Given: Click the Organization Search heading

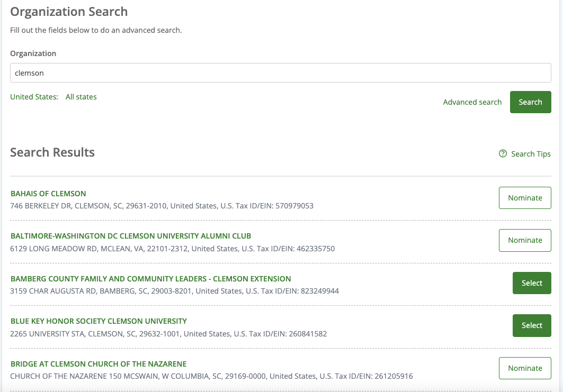Looking at the screenshot, I should pos(69,12).
